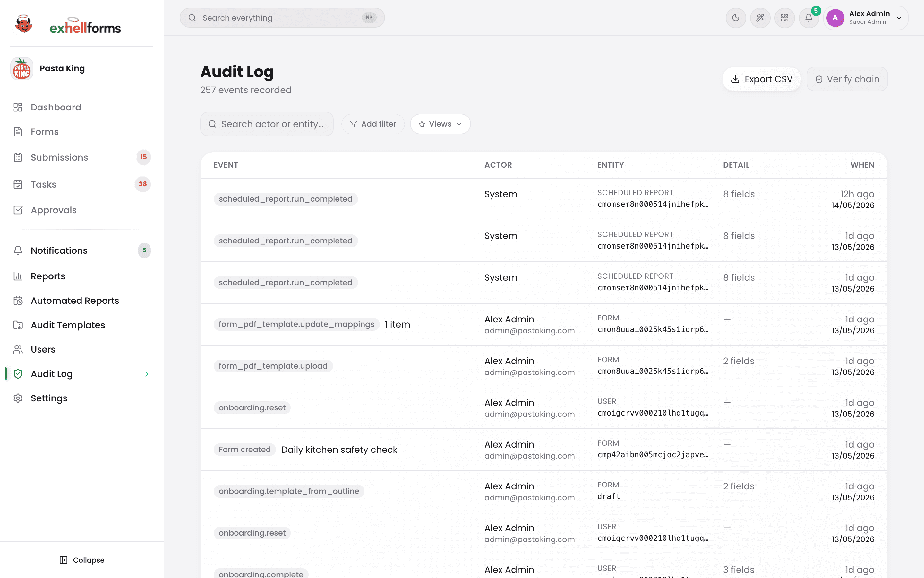This screenshot has height=578, width=924.
Task: Navigate to Approvals
Action: (x=82, y=210)
